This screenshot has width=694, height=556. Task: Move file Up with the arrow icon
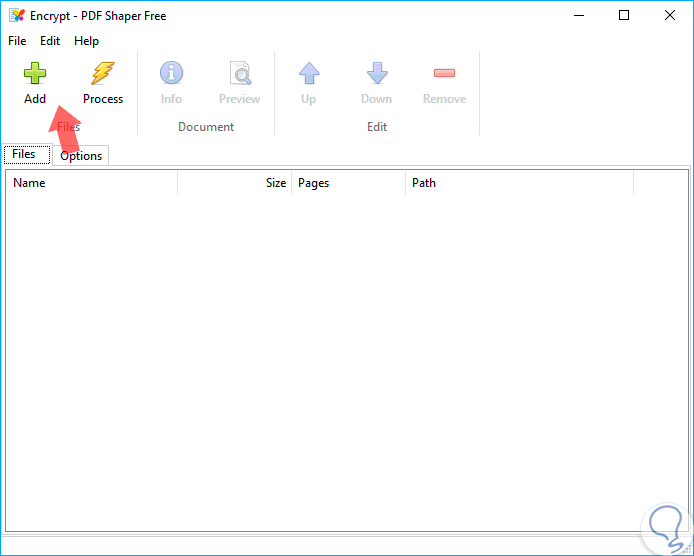coord(309,73)
